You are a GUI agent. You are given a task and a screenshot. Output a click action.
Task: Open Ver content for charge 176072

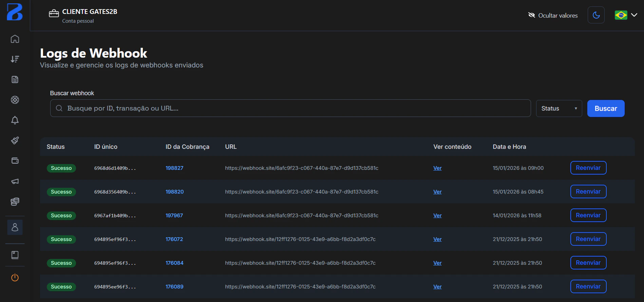437,239
